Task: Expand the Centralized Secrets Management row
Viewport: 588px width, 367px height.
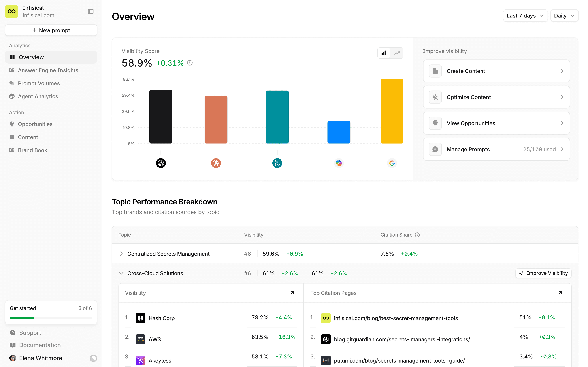Action: pos(121,254)
